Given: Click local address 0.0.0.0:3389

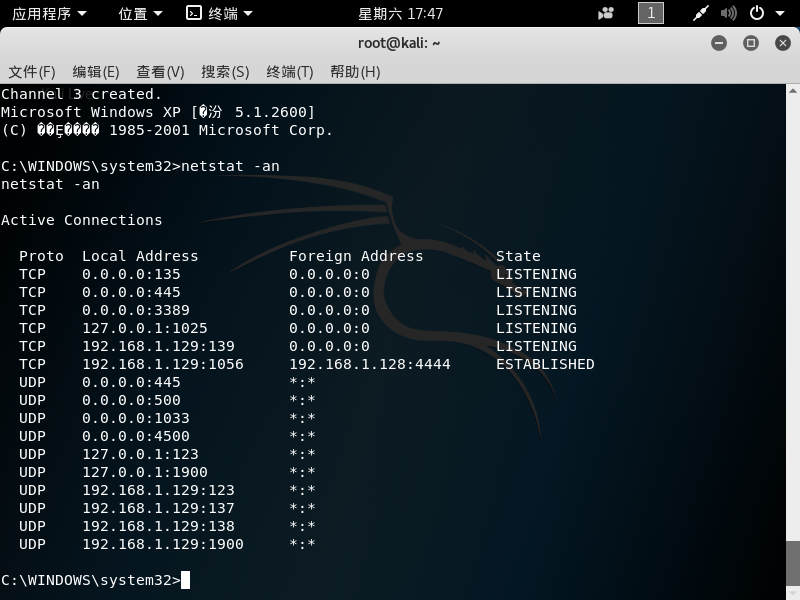Looking at the screenshot, I should click(136, 310).
